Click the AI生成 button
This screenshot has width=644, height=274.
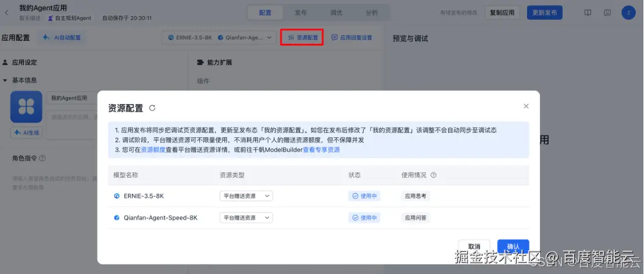pyautogui.click(x=26, y=132)
